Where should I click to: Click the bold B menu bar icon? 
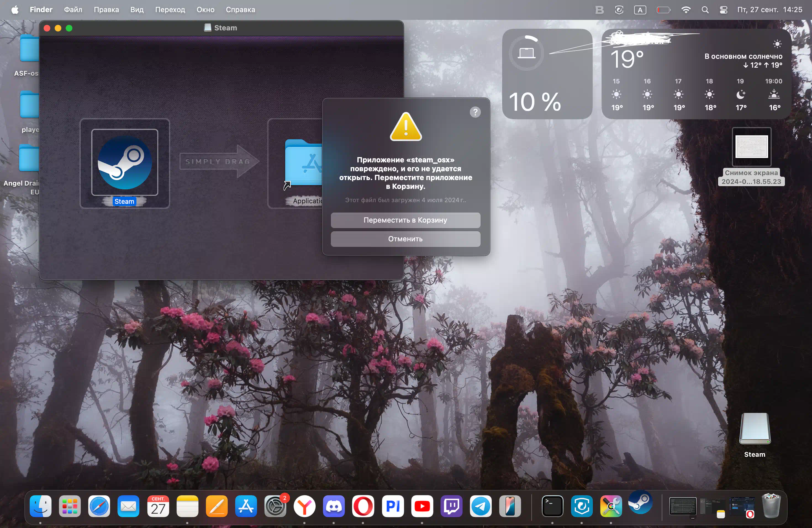(599, 10)
